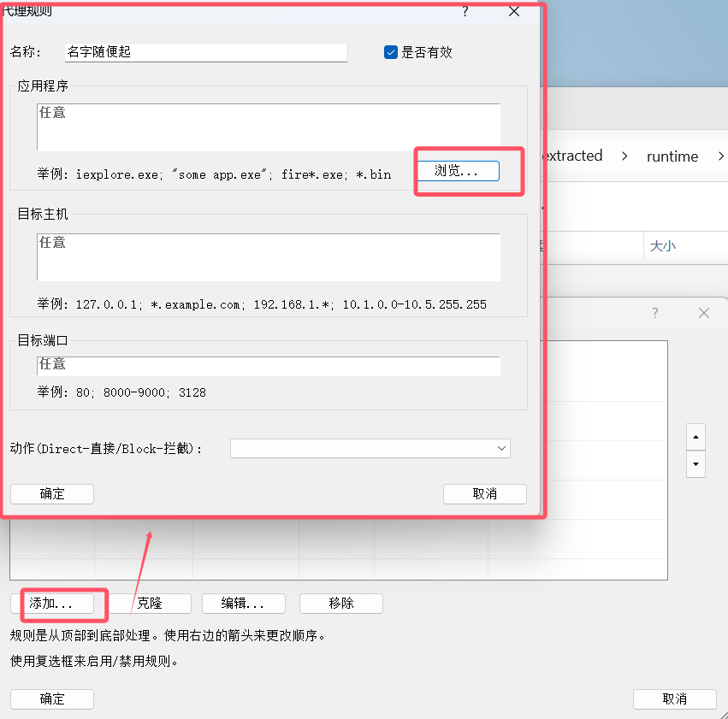Expand the chevron after the extracted breadcrumb
The height and width of the screenshot is (719, 728).
(624, 156)
